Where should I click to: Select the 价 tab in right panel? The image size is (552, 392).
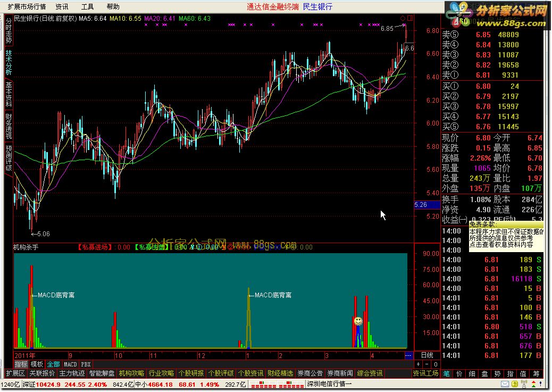459,374
